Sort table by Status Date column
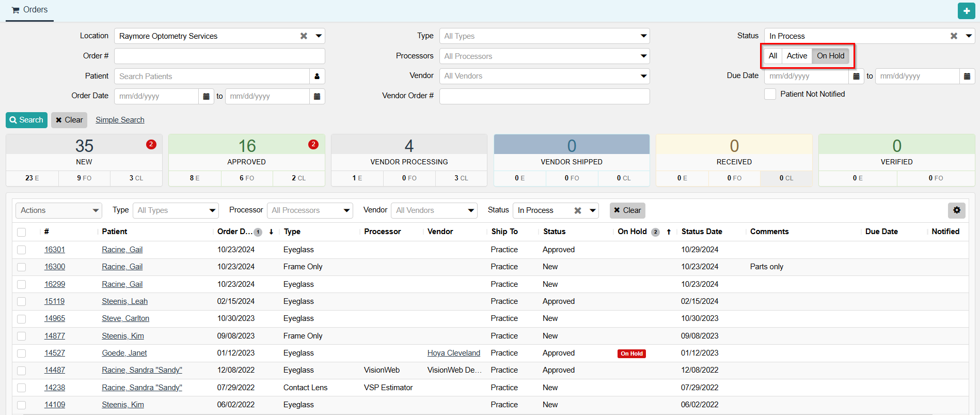 tap(702, 232)
